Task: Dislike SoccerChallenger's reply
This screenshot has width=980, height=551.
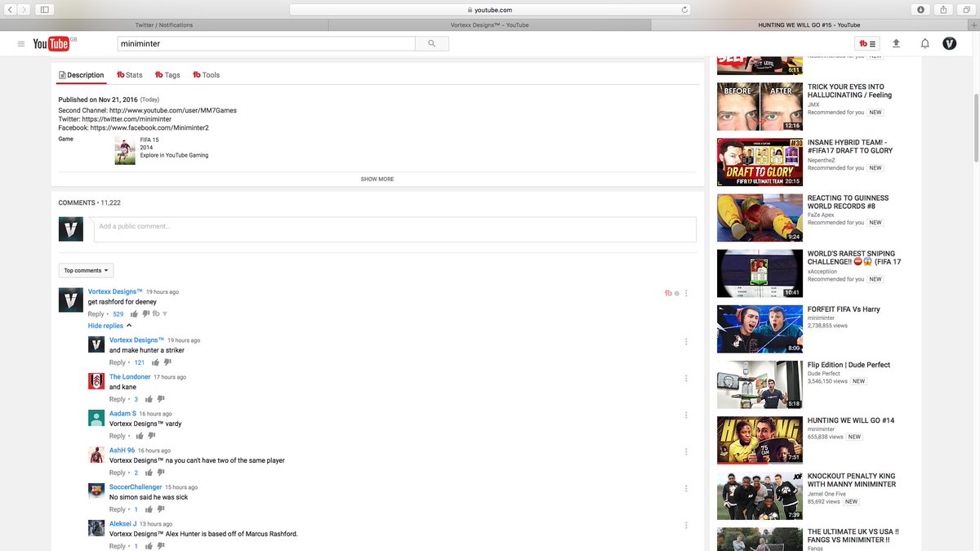Action: [x=161, y=509]
